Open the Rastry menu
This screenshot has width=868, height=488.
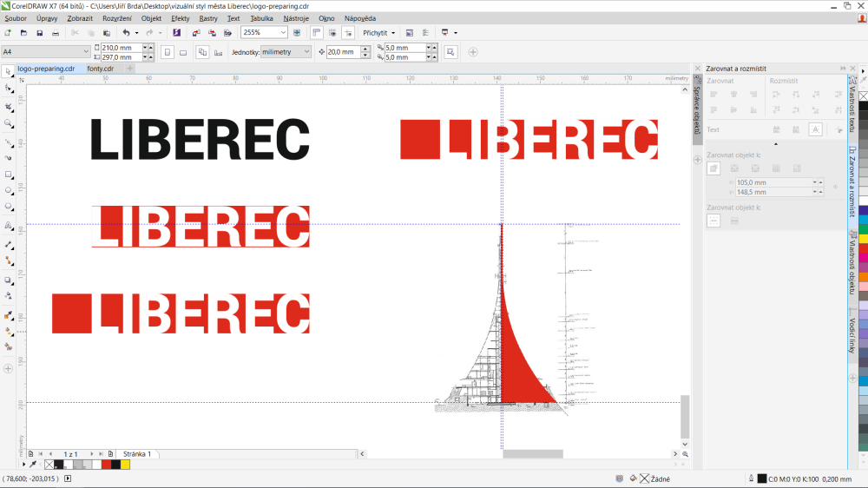tap(208, 18)
